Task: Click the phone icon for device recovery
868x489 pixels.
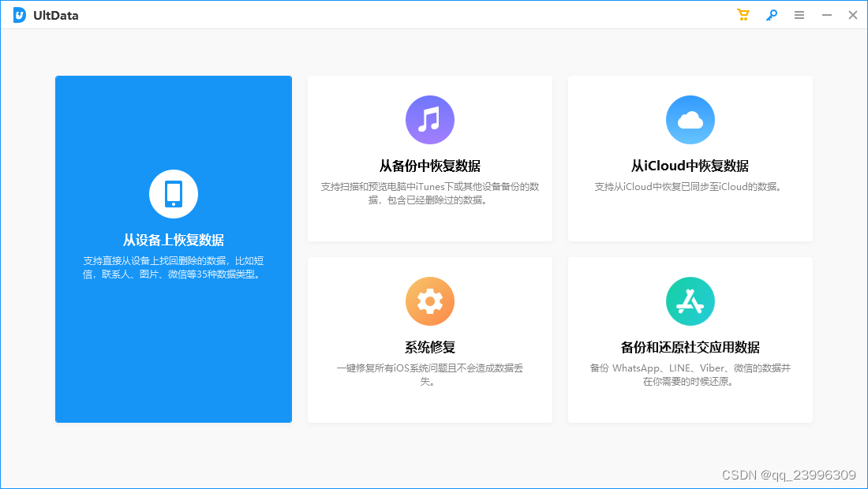Action: (174, 193)
